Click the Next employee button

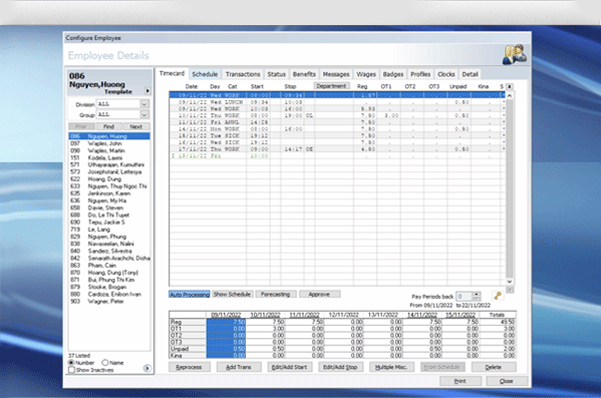[136, 126]
